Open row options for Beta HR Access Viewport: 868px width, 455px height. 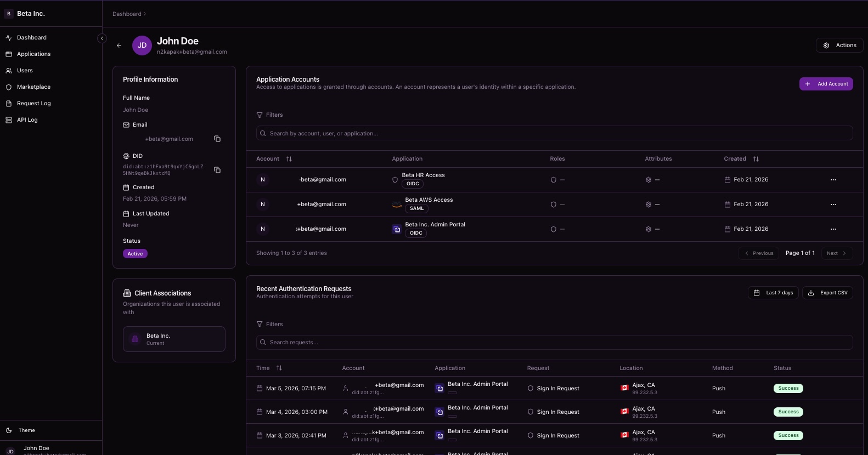[833, 180]
